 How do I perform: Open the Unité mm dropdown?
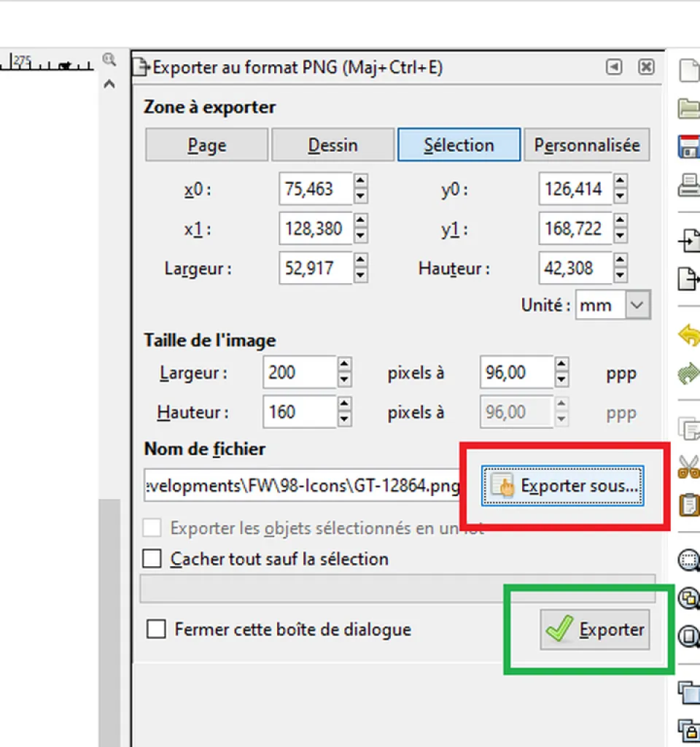(x=637, y=304)
